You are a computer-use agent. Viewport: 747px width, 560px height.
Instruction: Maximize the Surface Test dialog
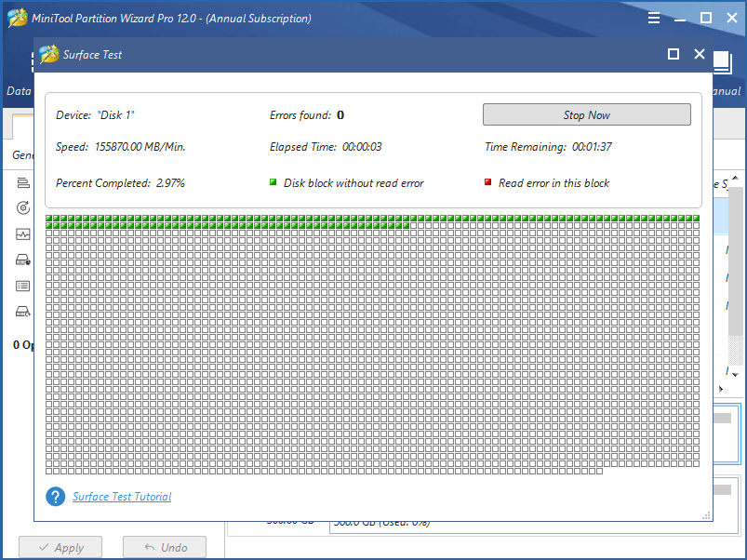pos(674,54)
